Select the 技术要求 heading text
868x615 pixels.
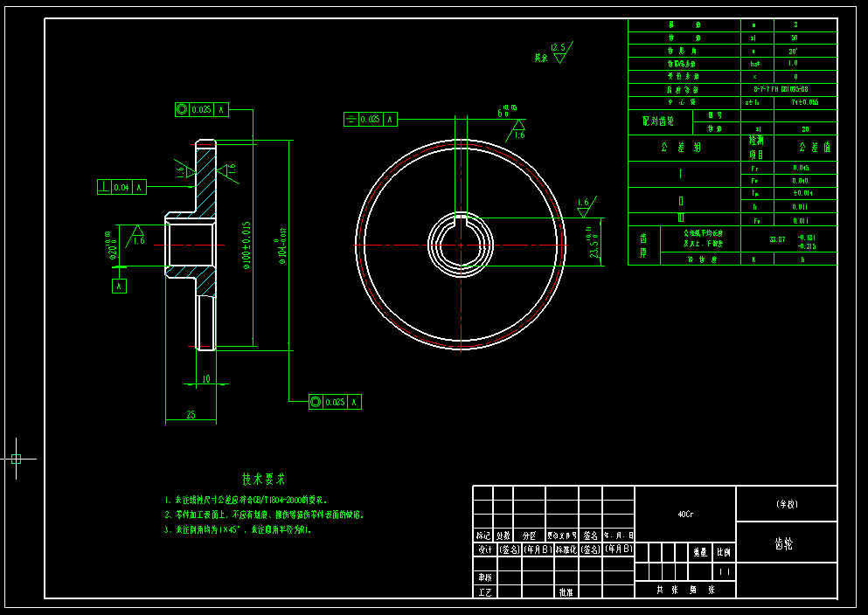coord(263,479)
